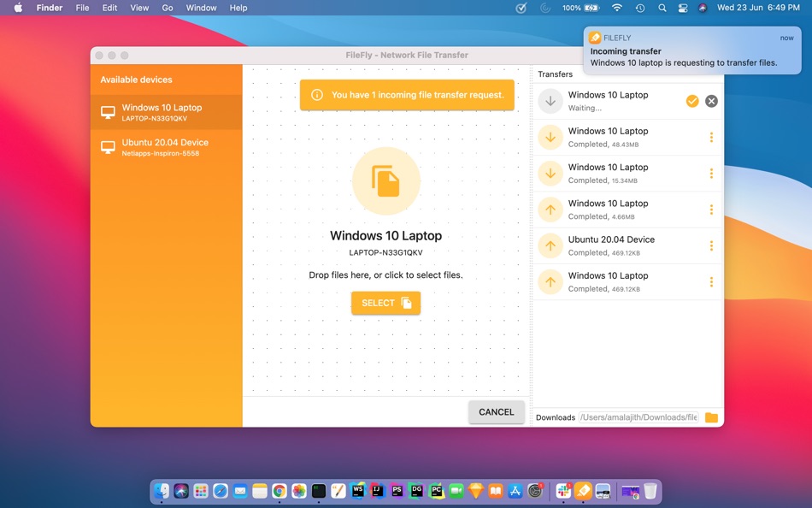Viewport: 812px width, 508px height.
Task: Open Time Machine menu bar icon
Action: click(x=640, y=8)
